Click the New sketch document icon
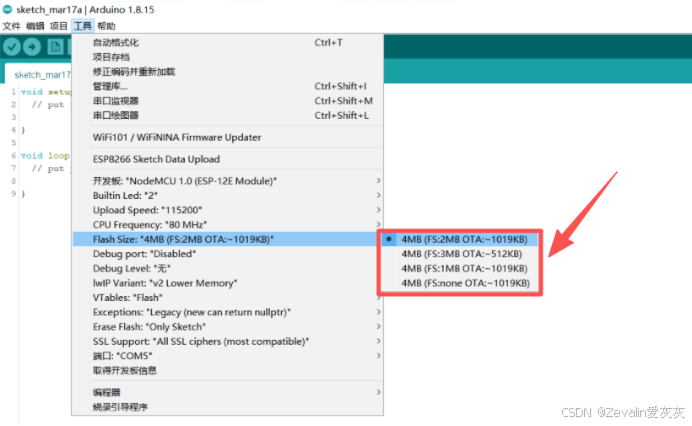The image size is (692, 426). point(55,47)
